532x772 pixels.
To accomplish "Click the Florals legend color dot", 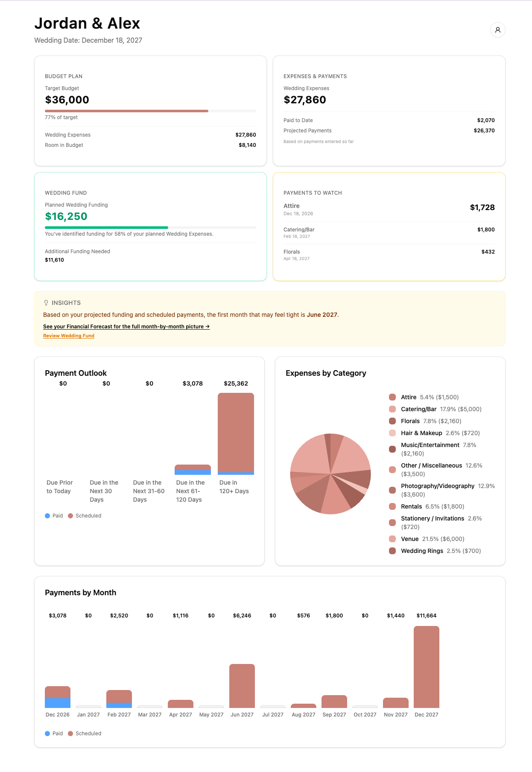I will click(392, 421).
